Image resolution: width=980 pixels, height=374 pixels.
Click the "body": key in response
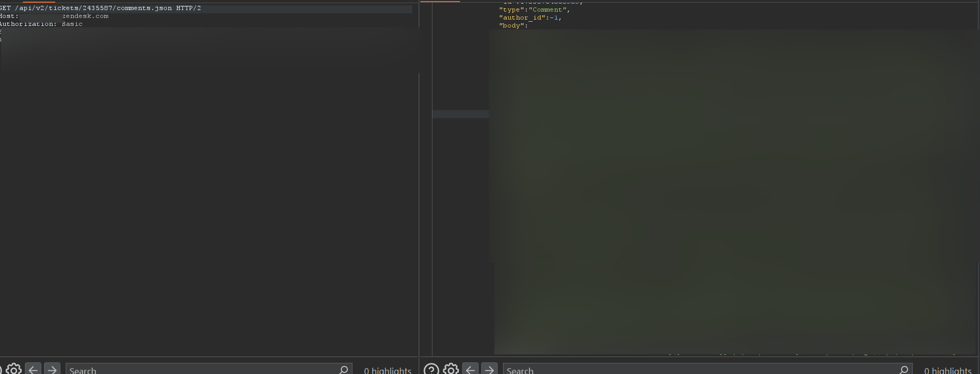pyautogui.click(x=513, y=26)
